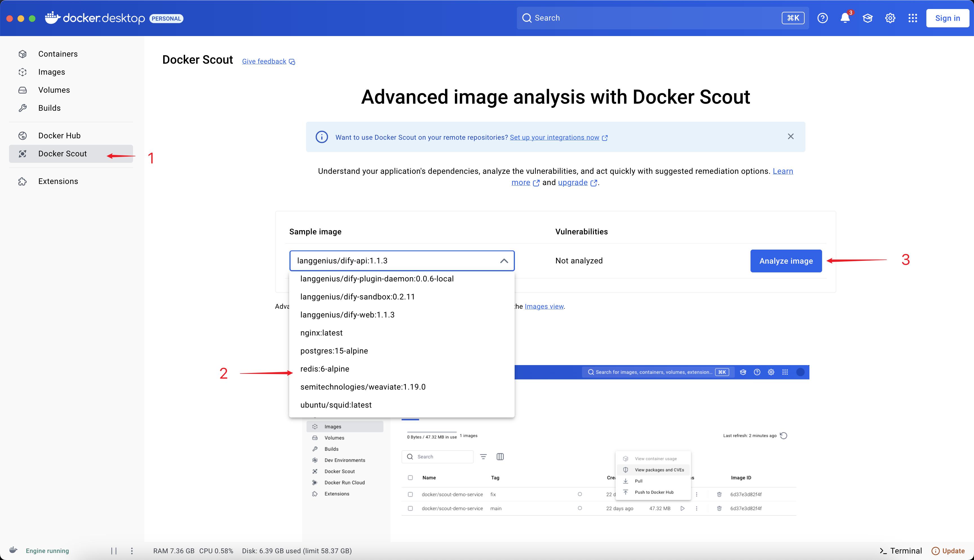Viewport: 974px width, 560px height.
Task: Click the Containers cube icon
Action: [23, 54]
